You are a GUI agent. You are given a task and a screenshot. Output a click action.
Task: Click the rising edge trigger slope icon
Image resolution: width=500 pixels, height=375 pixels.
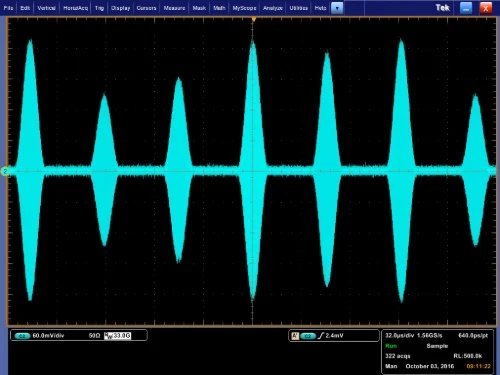click(321, 336)
